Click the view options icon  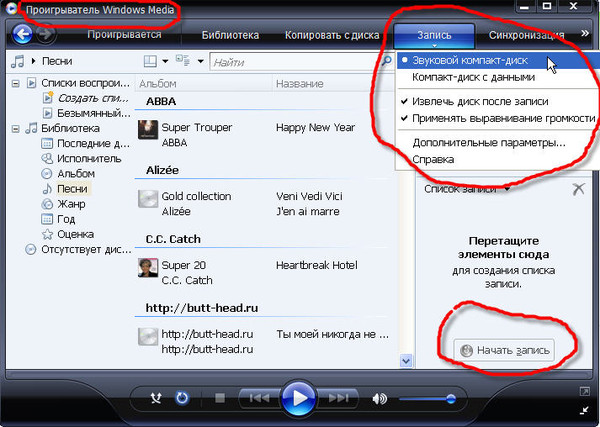(183, 60)
